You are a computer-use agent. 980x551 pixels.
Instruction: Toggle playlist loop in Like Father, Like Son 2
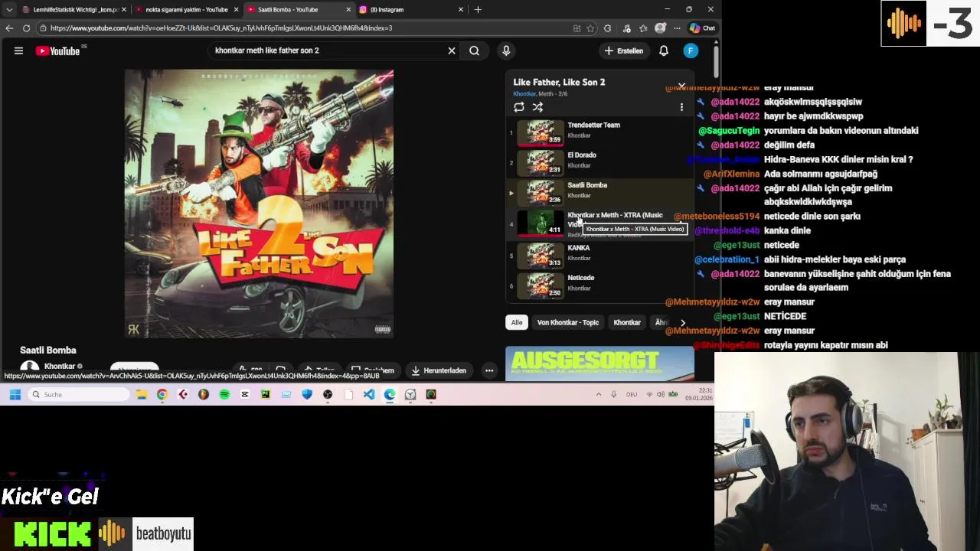[x=519, y=107]
